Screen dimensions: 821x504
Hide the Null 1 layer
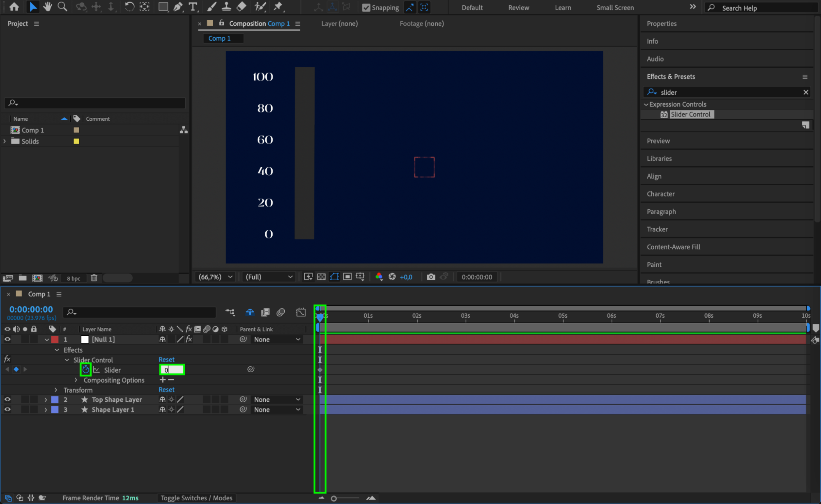click(x=7, y=339)
